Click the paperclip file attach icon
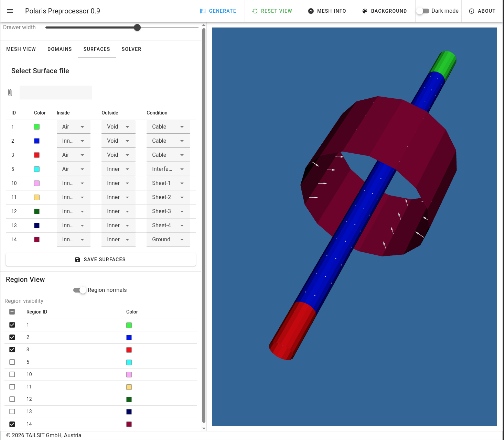This screenshot has width=504, height=440. 10,92
